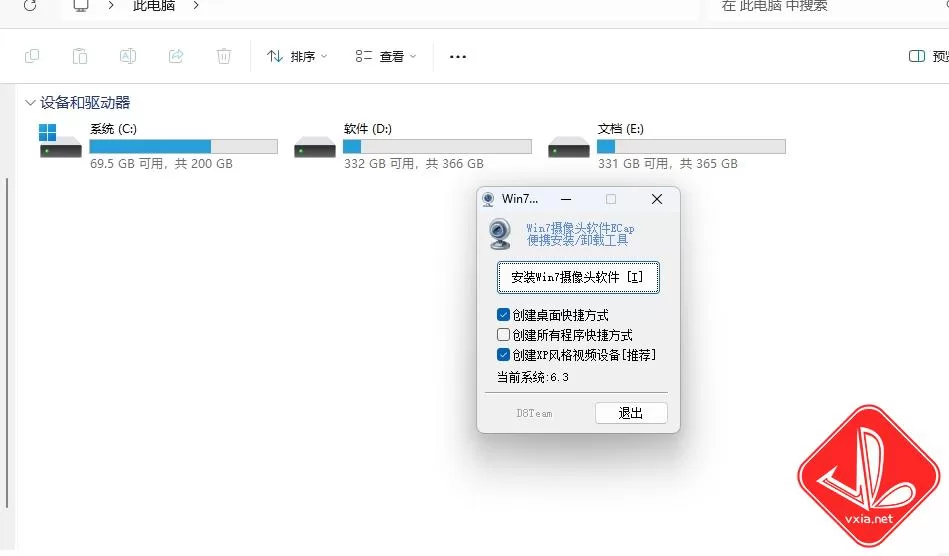949x556 pixels.
Task: Click the Rename toolbar icon
Action: click(x=128, y=56)
